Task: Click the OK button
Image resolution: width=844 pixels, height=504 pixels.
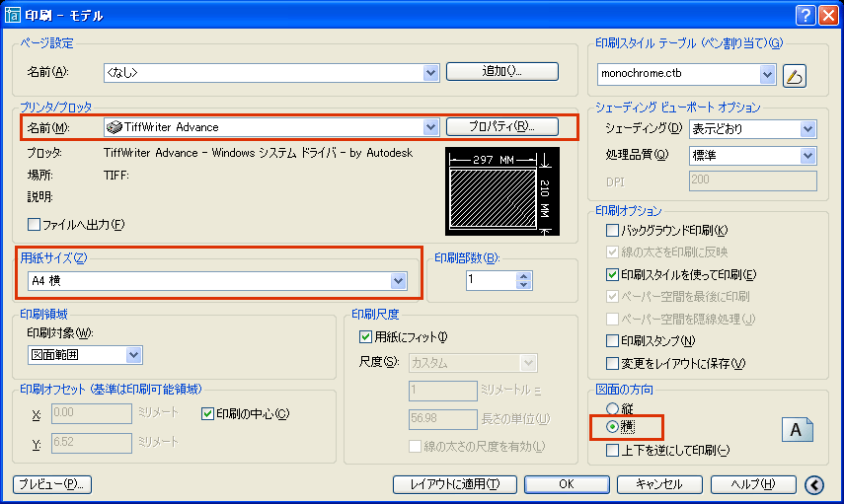Action: 567,484
